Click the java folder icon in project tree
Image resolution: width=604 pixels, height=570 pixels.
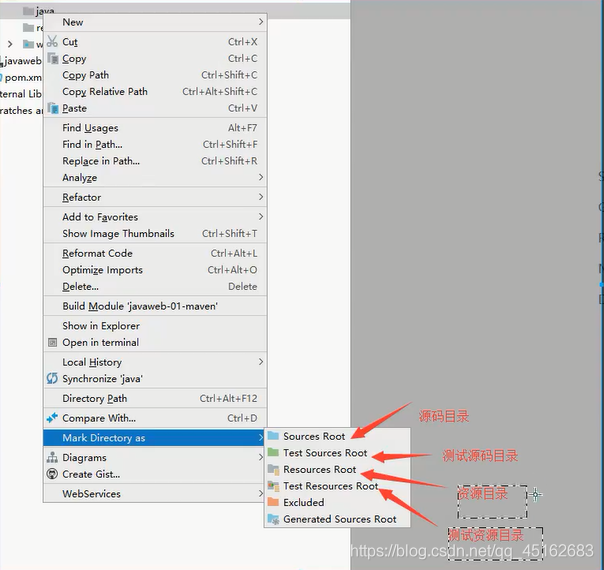point(28,11)
